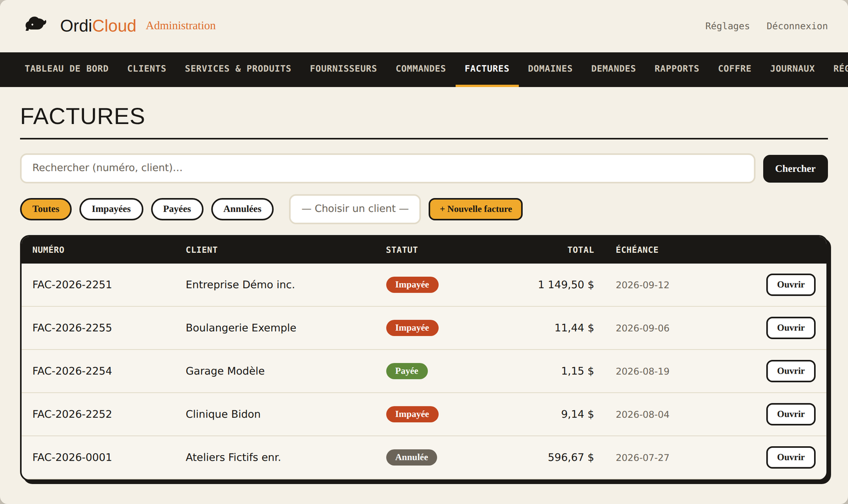The image size is (848, 504).
Task: Open the Clients tab
Action: pyautogui.click(x=147, y=69)
